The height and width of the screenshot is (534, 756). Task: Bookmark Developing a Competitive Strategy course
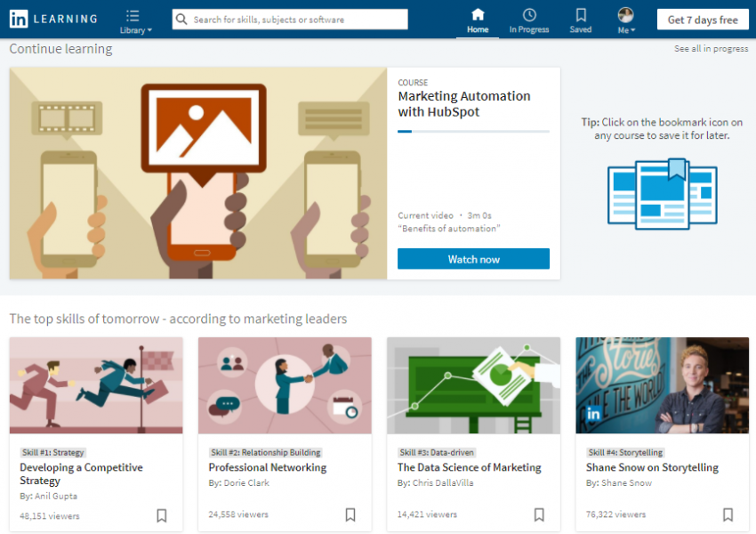[x=162, y=514]
